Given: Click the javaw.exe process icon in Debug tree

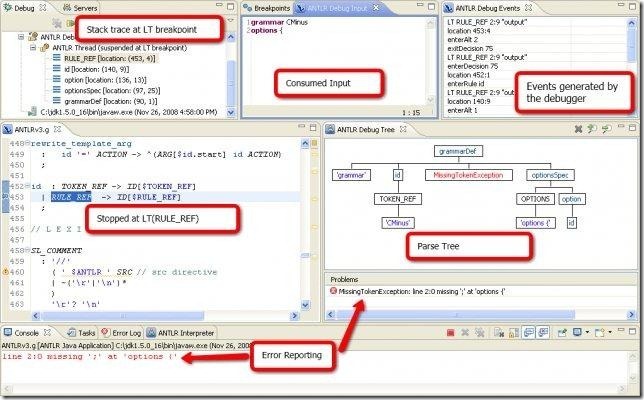Looking at the screenshot, I should 32,111.
